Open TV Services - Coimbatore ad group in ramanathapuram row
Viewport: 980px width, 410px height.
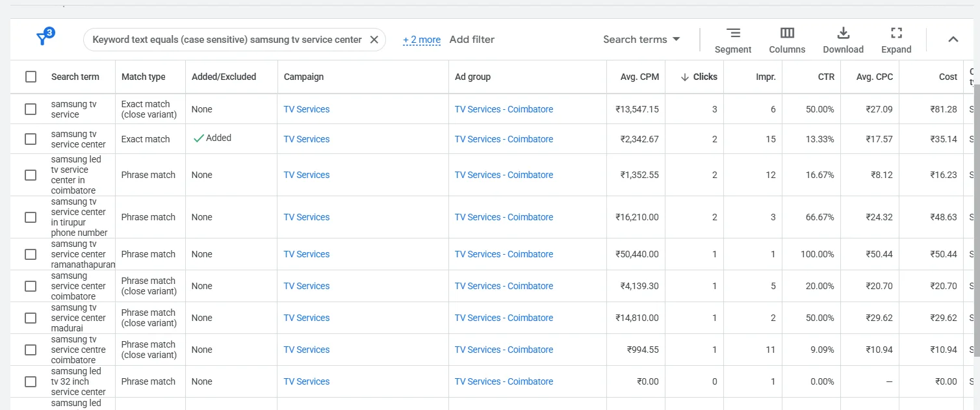[504, 254]
